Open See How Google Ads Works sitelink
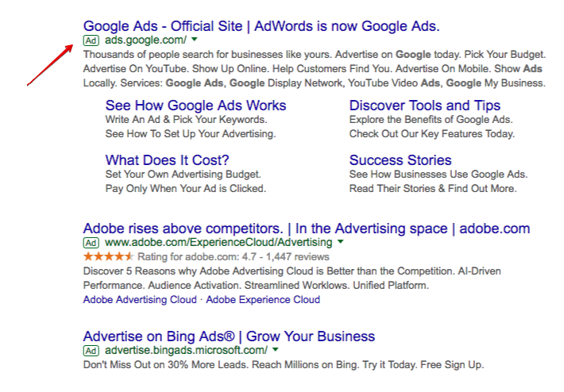 coord(195,106)
